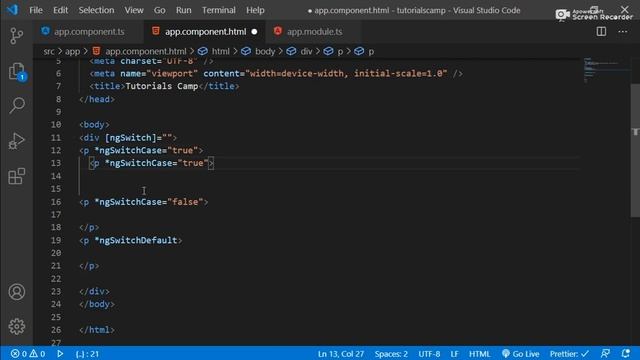Open the Accounts menu

tap(17, 292)
